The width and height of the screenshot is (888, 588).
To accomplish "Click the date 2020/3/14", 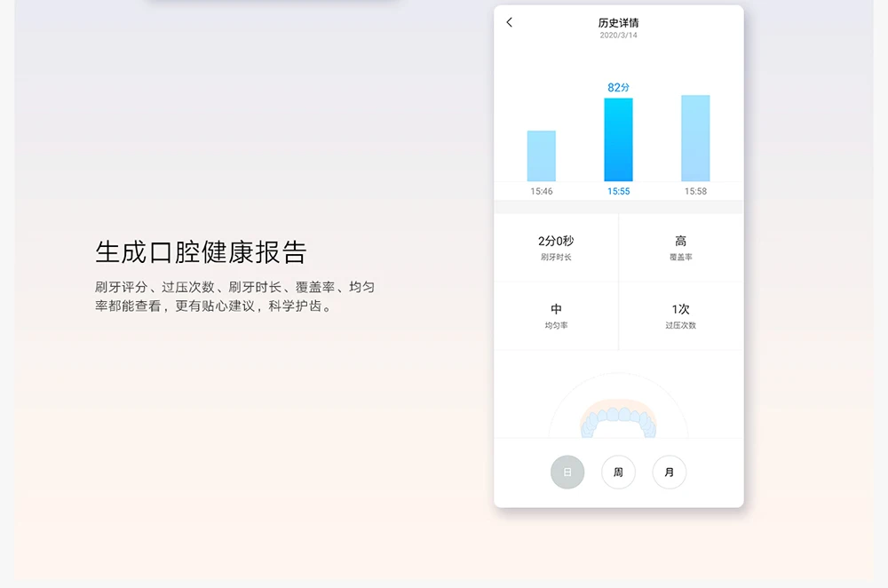I will point(618,36).
